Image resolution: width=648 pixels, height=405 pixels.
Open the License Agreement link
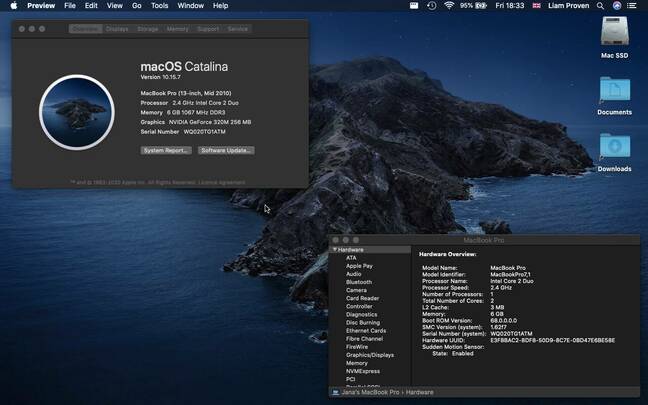point(222,182)
